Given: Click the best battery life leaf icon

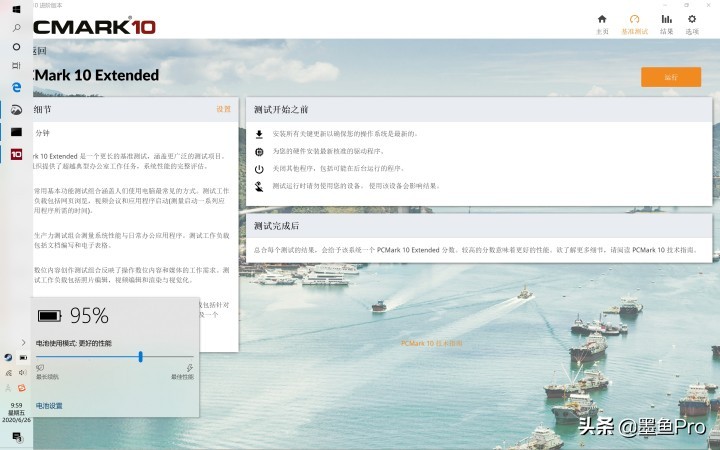Looking at the screenshot, I should (40, 368).
